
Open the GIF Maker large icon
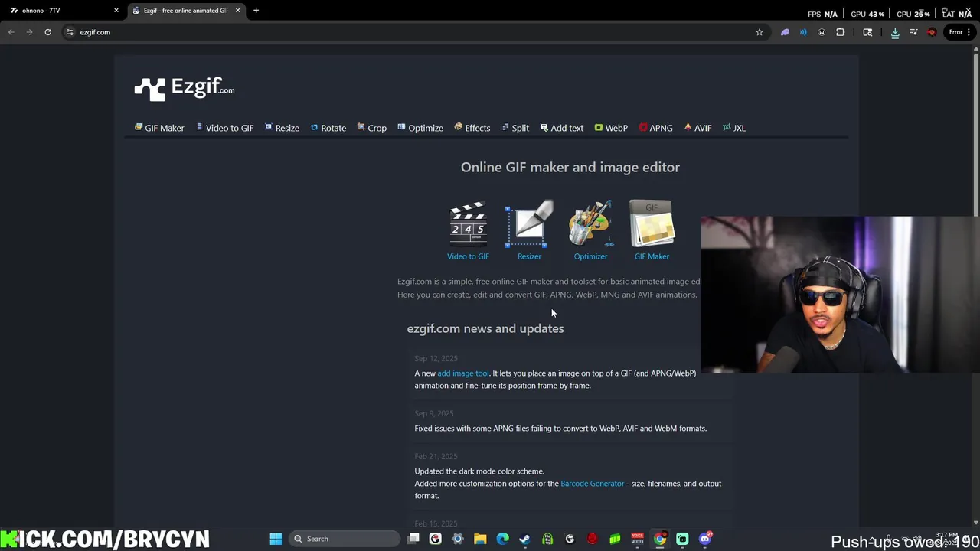652,223
